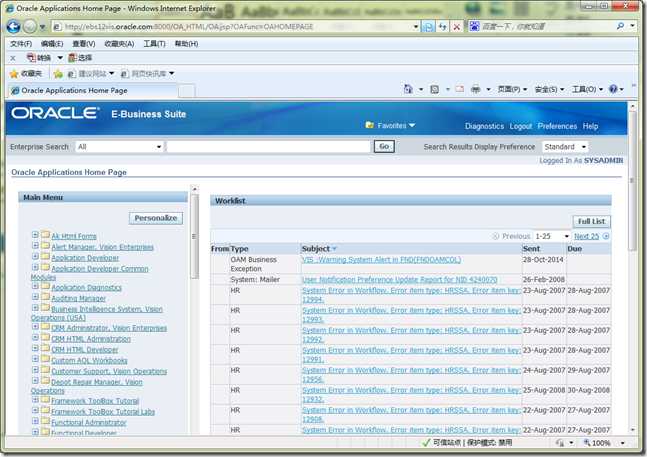The image size is (647, 457).
Task: Click the Safety (S) command bar menu
Action: coord(549,89)
